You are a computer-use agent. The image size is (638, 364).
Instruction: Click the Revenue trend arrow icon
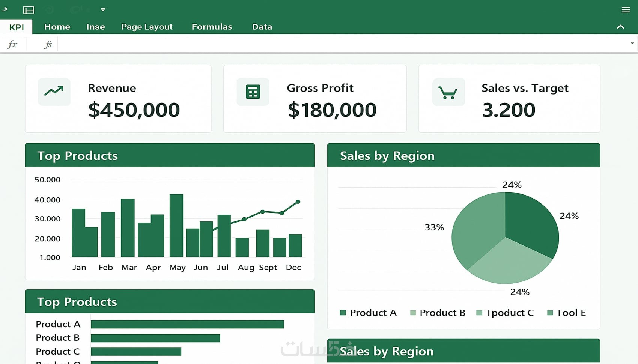click(x=54, y=92)
